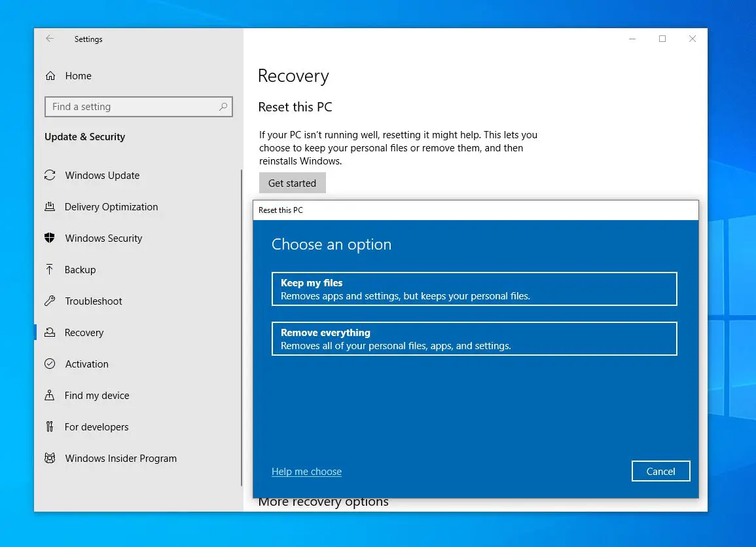Viewport: 756px width, 547px height.
Task: Click the Update & Security heading
Action: pyautogui.click(x=85, y=137)
